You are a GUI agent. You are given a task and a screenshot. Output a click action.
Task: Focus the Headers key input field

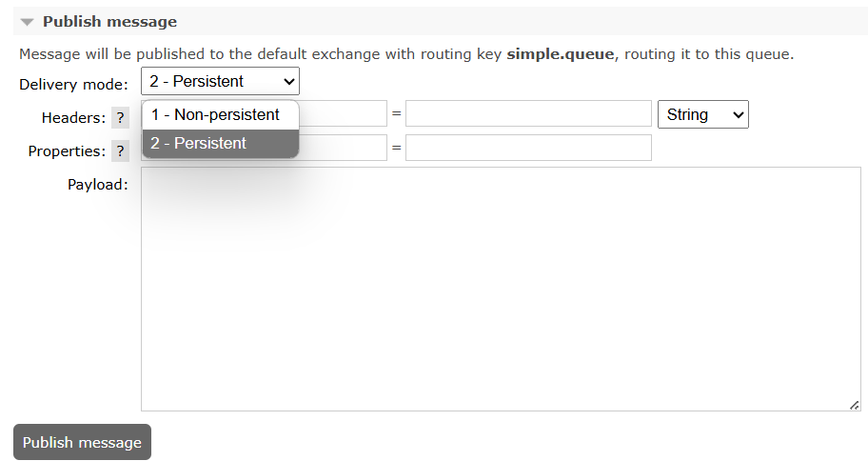tap(343, 113)
